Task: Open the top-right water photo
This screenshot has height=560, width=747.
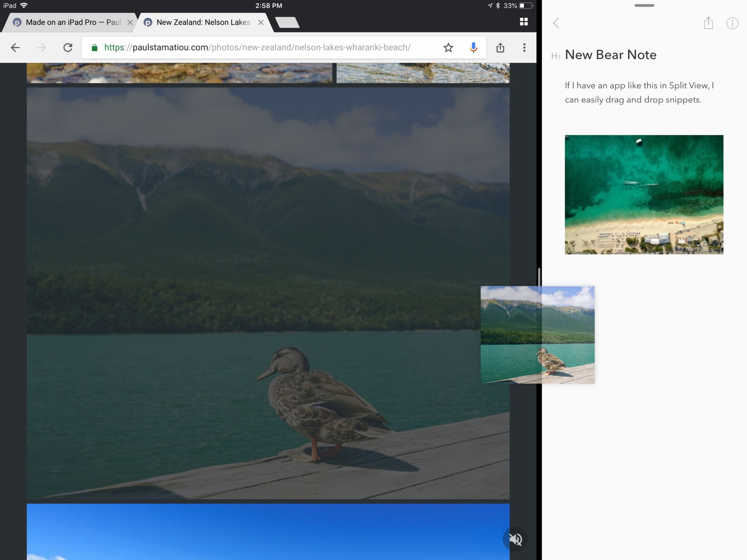Action: (x=423, y=73)
